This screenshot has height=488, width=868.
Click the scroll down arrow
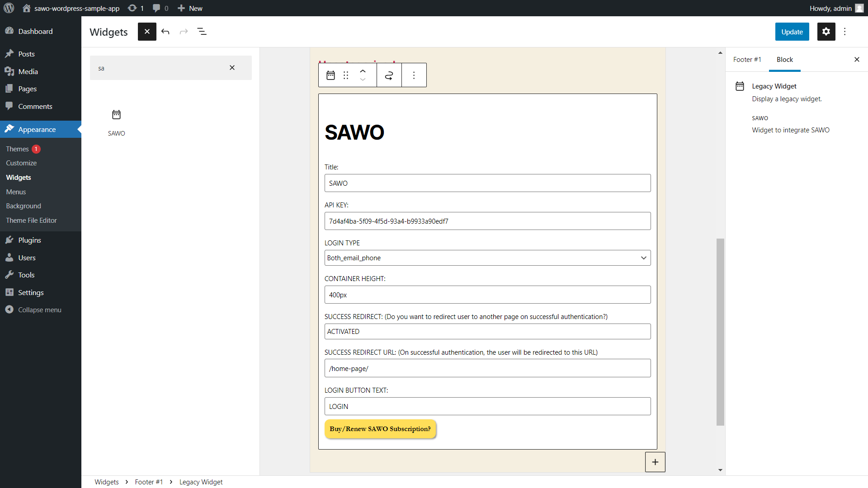point(720,470)
